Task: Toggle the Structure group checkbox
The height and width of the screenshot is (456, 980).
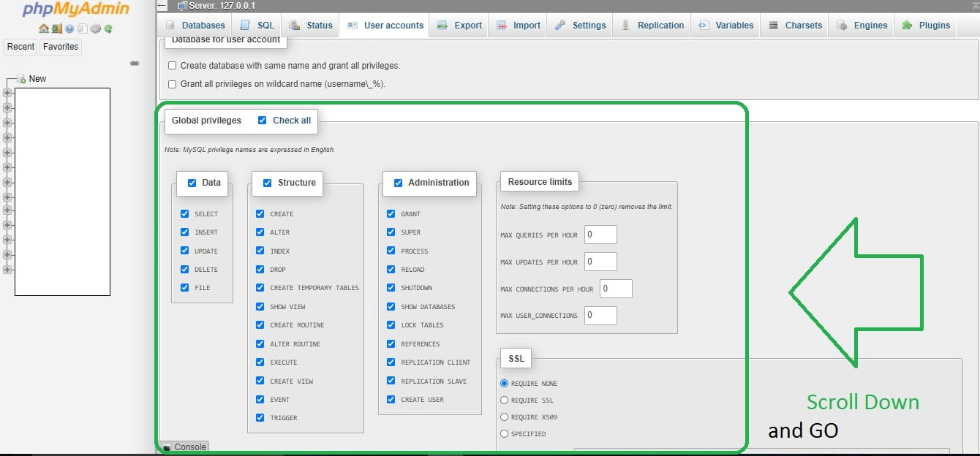Action: [268, 183]
